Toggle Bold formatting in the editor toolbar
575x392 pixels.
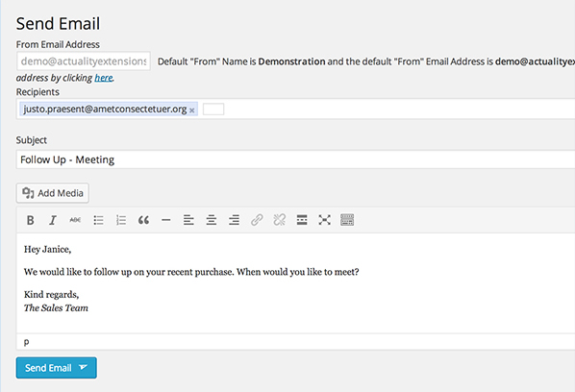pyautogui.click(x=31, y=220)
